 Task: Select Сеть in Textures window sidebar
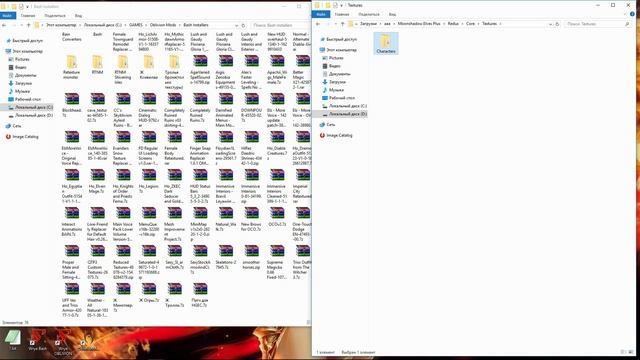[x=327, y=124]
